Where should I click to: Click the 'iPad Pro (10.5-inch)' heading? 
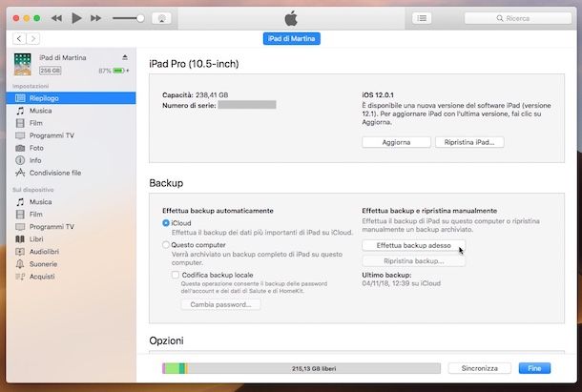pyautogui.click(x=194, y=64)
